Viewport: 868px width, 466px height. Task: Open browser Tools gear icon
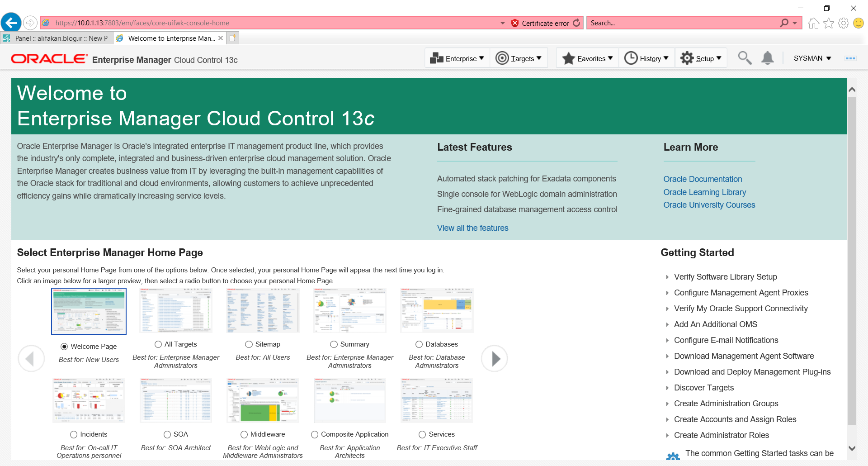[x=843, y=23]
